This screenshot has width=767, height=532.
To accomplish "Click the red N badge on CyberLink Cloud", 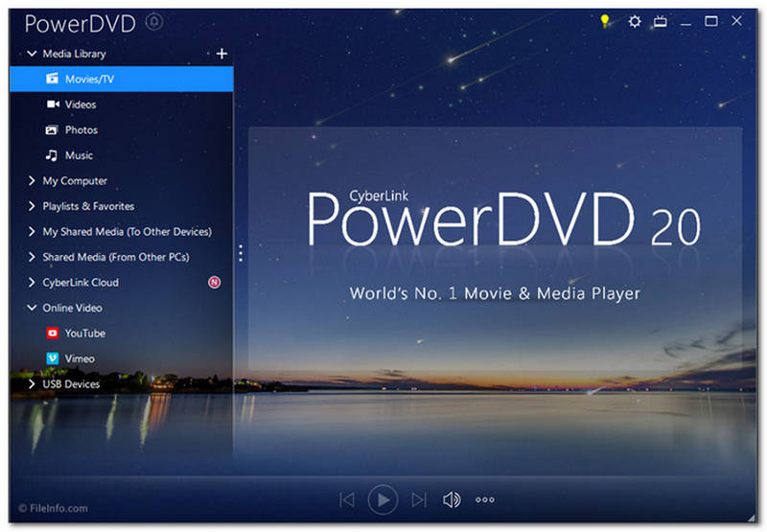I will tap(214, 282).
